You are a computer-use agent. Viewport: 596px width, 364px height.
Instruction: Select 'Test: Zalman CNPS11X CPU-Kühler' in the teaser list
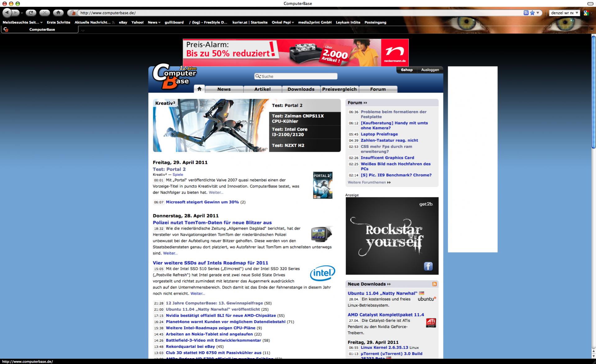305,119
